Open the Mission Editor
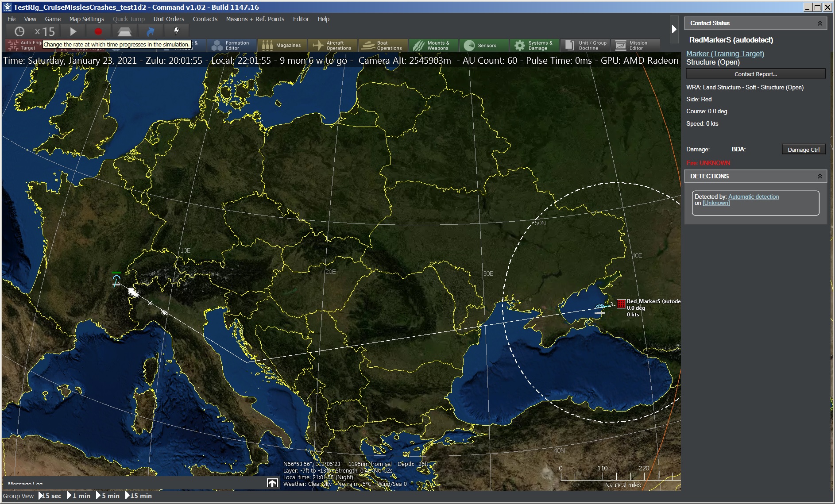The width and height of the screenshot is (835, 504). pyautogui.click(x=635, y=45)
